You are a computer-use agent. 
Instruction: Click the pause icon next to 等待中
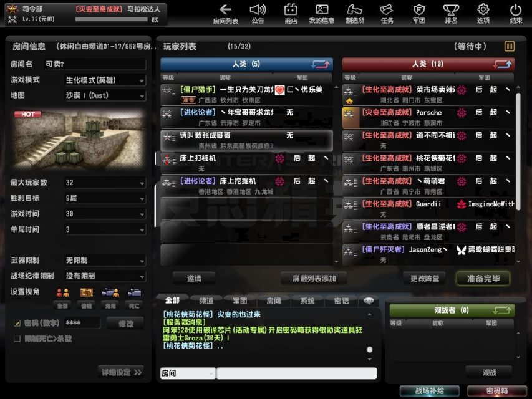(x=510, y=46)
